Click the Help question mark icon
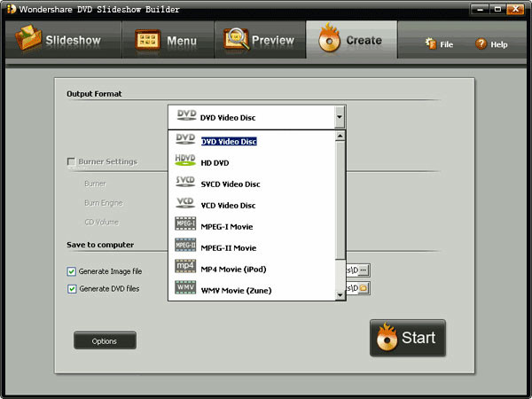This screenshot has height=399, width=532. [481, 43]
